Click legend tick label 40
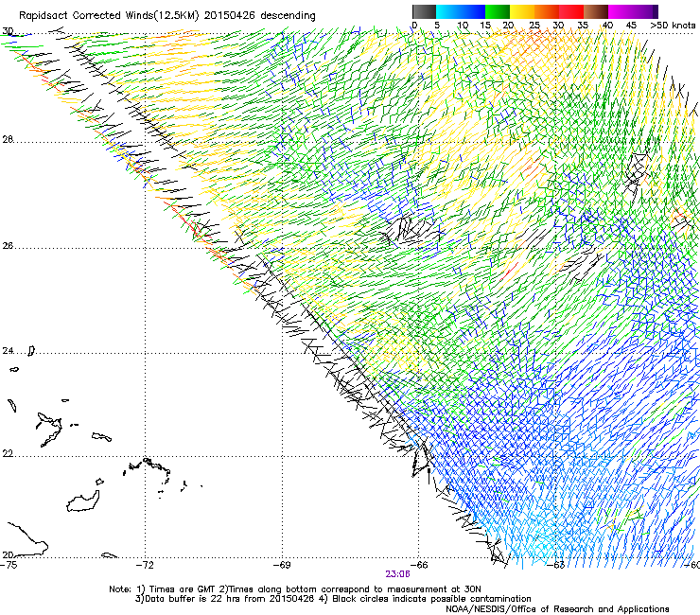Screen dimensions: 700x615 [x=607, y=26]
